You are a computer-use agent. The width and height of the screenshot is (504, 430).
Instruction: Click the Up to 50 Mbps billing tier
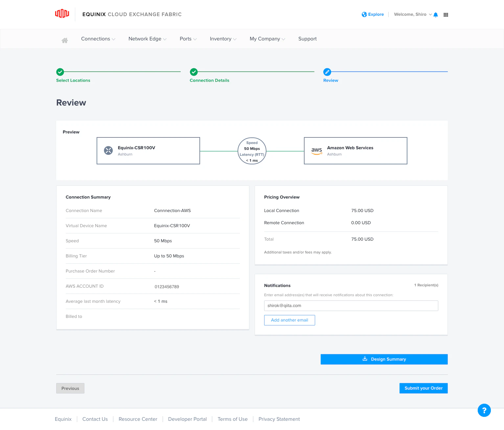point(169,256)
